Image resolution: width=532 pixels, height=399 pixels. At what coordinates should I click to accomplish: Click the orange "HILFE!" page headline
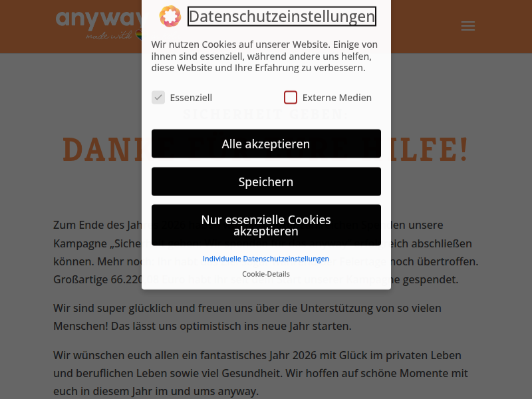tap(430, 149)
